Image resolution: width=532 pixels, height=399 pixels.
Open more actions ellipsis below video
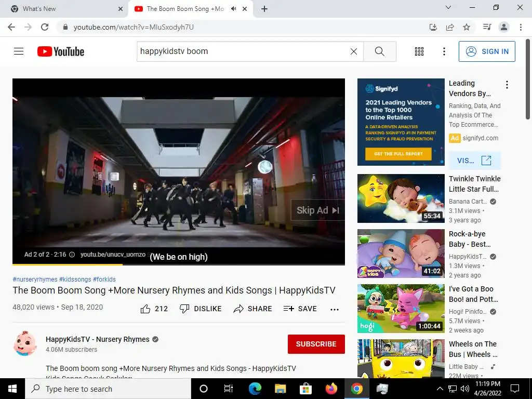click(335, 309)
